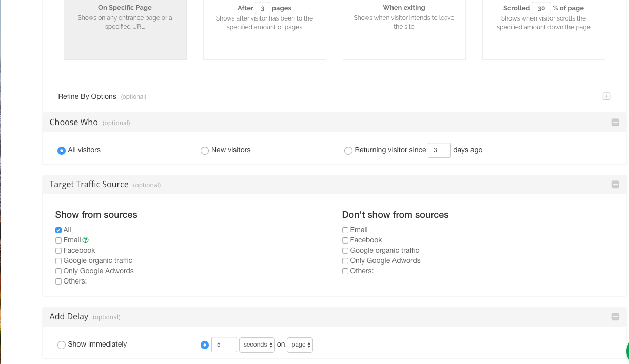Screen dimensions: 629x364
Task: Check Email under Don't show from sources
Action: pos(345,230)
